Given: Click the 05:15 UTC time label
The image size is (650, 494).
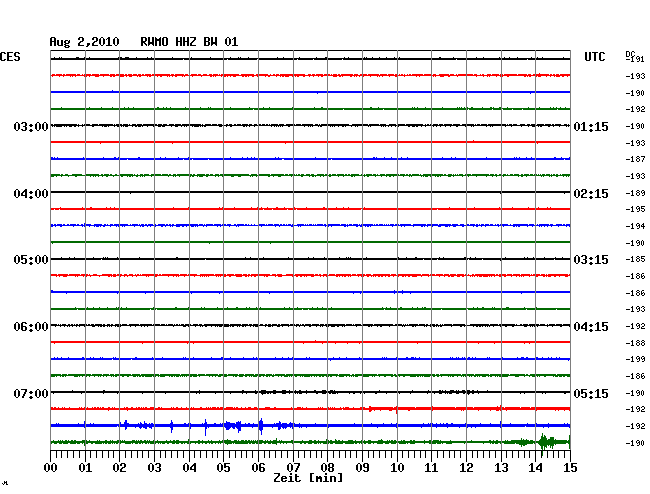Looking at the screenshot, I should 591,393.
